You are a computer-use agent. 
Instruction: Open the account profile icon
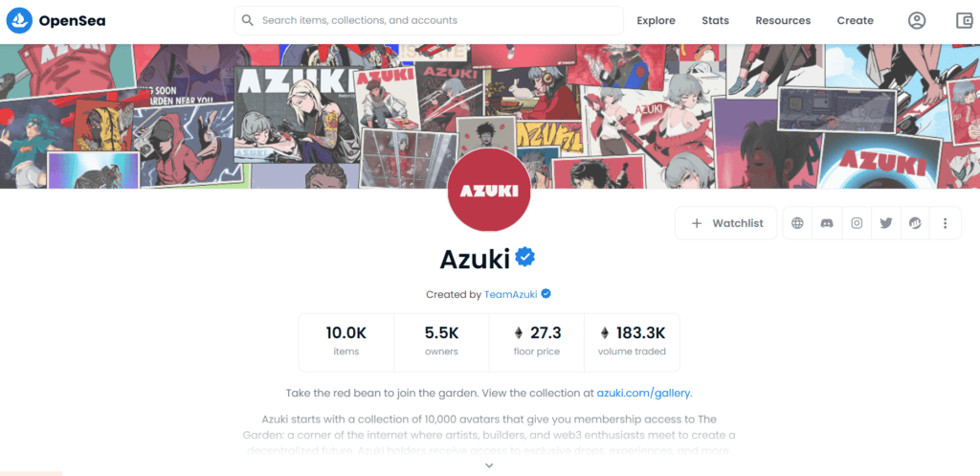pyautogui.click(x=916, y=21)
